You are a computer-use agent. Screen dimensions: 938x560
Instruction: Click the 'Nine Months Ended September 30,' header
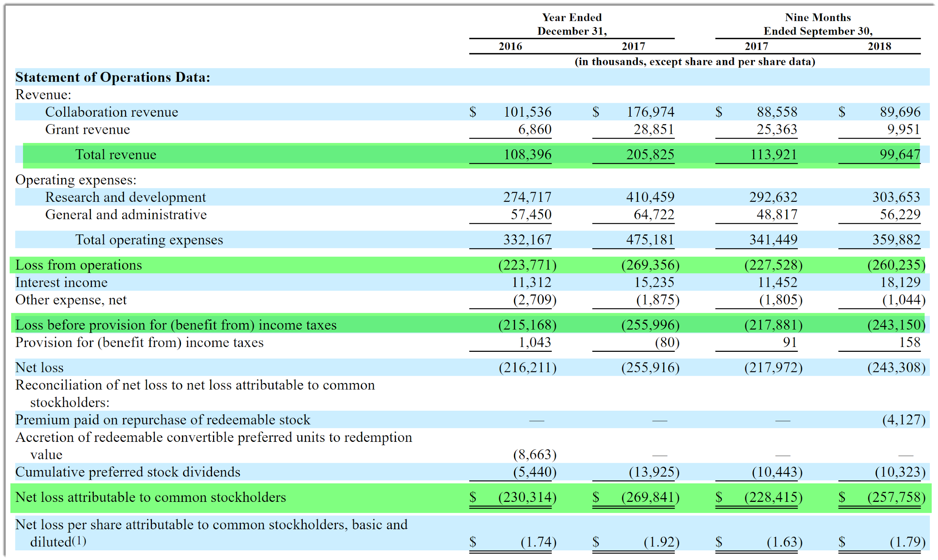818,24
